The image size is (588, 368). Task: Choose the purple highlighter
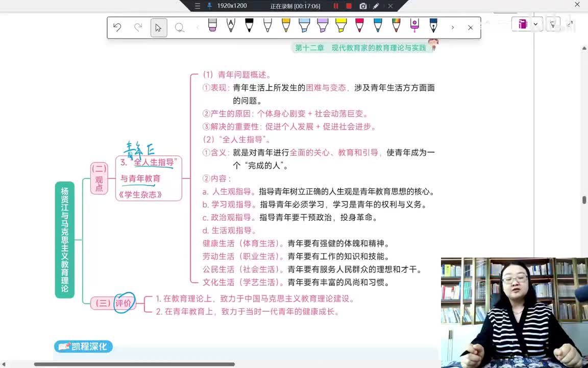[323, 25]
